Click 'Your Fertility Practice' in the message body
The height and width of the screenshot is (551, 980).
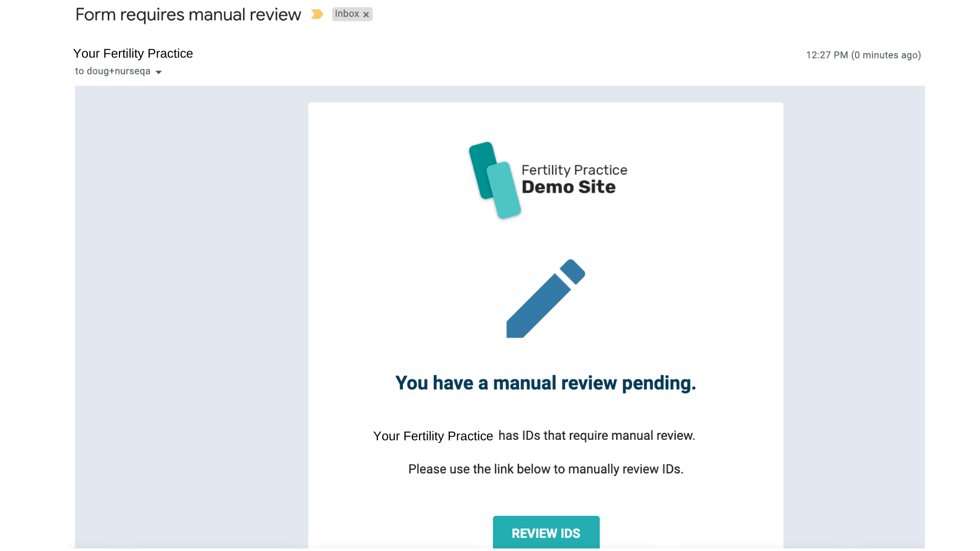[x=433, y=436]
